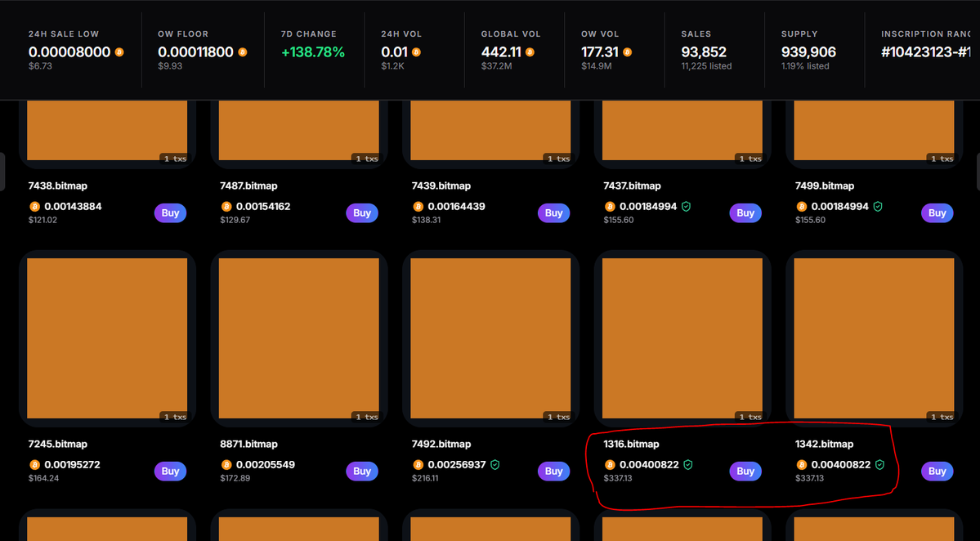Click the 11,225 listed text
980x541 pixels.
[x=706, y=66]
